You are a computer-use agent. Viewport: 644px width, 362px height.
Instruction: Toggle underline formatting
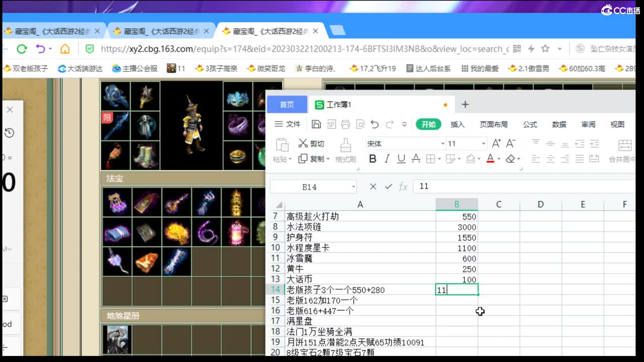point(401,159)
